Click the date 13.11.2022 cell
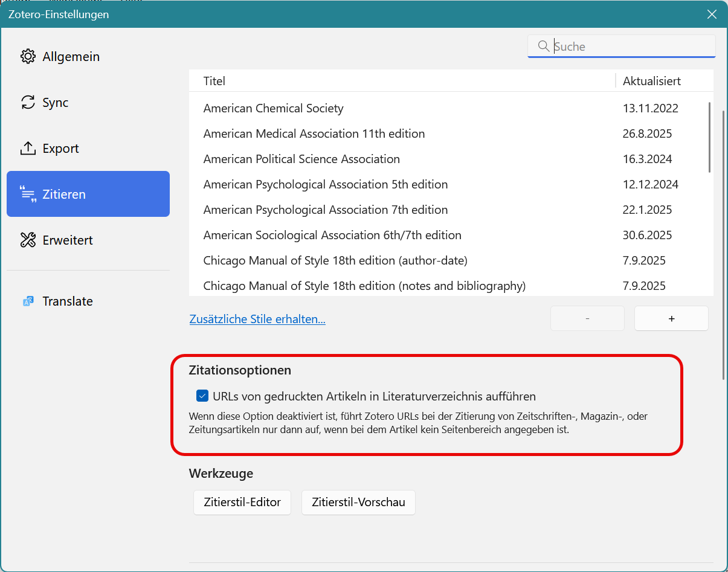This screenshot has width=728, height=572. [651, 109]
